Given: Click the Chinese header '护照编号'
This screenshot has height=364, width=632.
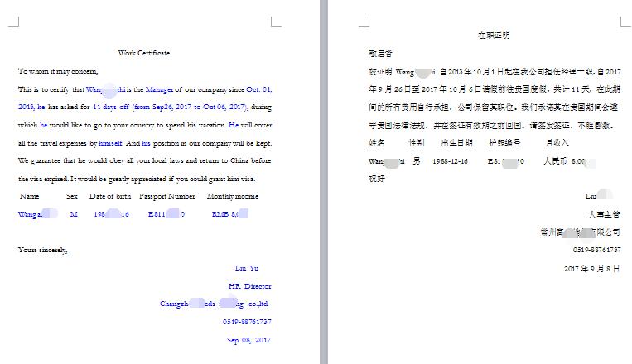Looking at the screenshot, I should 504,142.
